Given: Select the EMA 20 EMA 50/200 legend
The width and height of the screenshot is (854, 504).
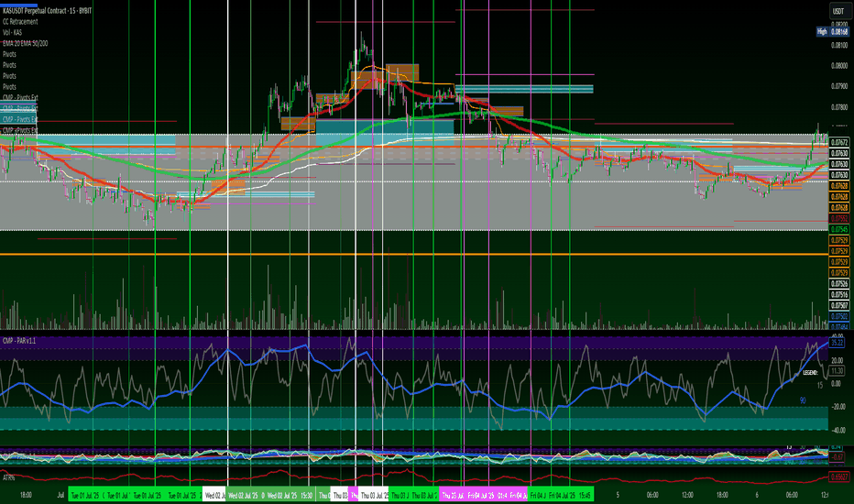Looking at the screenshot, I should [x=25, y=43].
